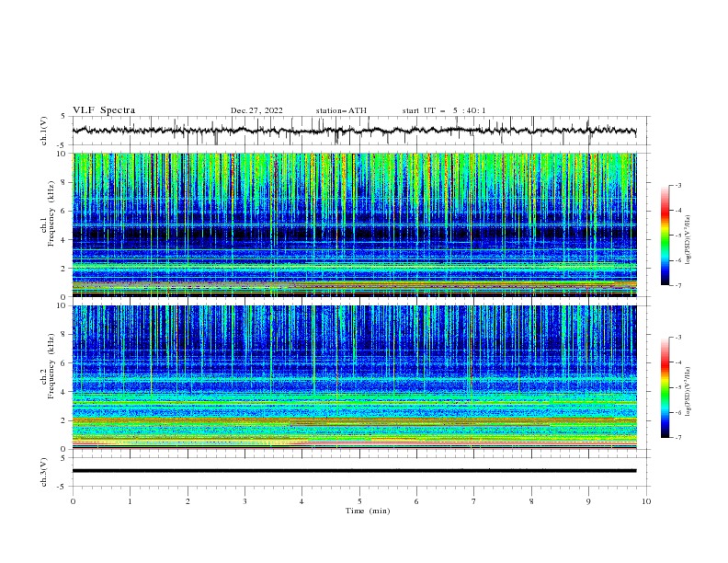
Task: Click the "ch.3(V)" axis label
Action: [44, 472]
